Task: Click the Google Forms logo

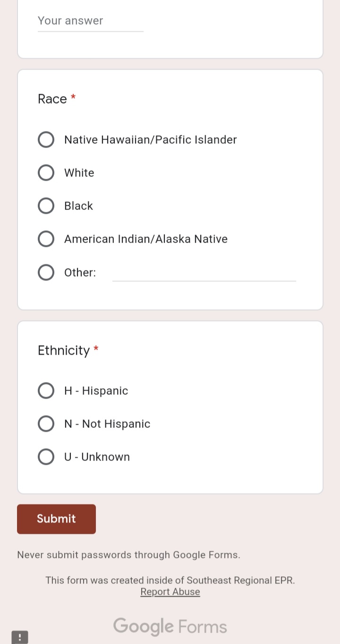Action: pos(170,626)
